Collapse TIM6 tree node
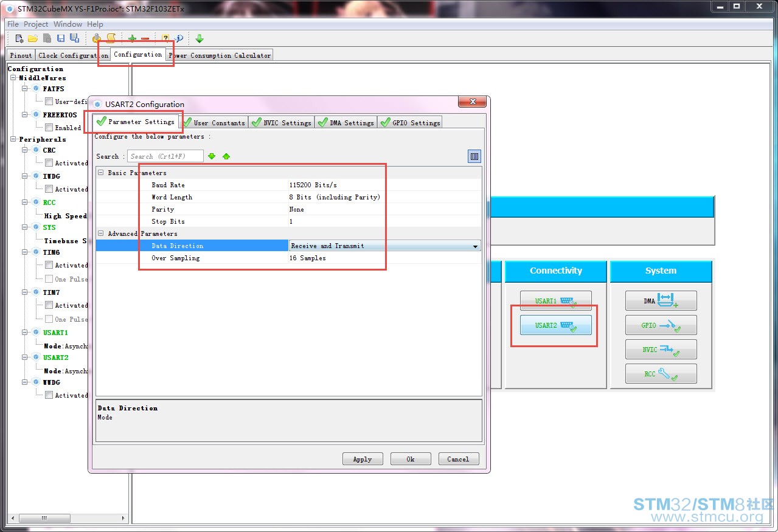778x532 pixels. click(x=26, y=252)
